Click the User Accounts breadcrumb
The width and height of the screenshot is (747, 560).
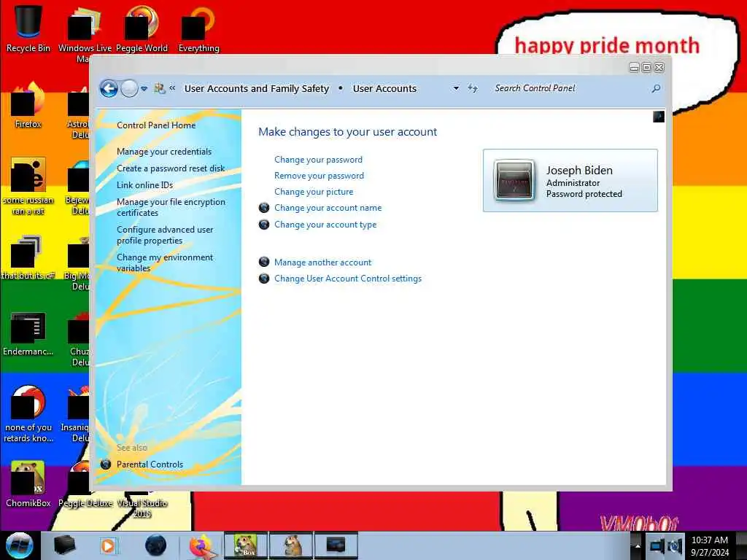(x=384, y=88)
